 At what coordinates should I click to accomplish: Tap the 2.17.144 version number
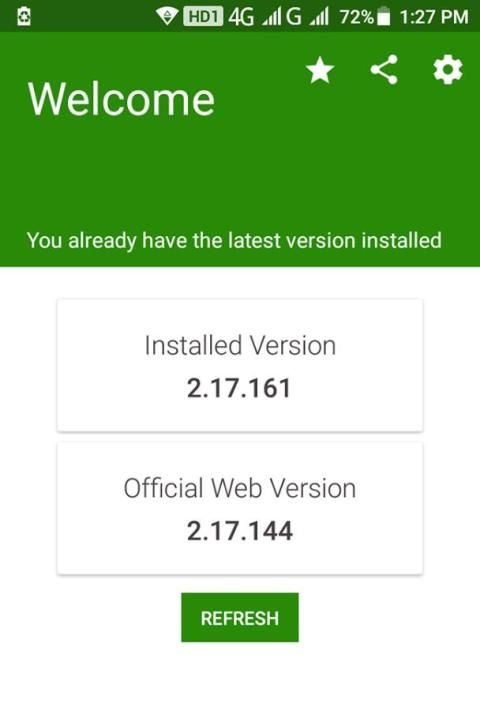240,531
